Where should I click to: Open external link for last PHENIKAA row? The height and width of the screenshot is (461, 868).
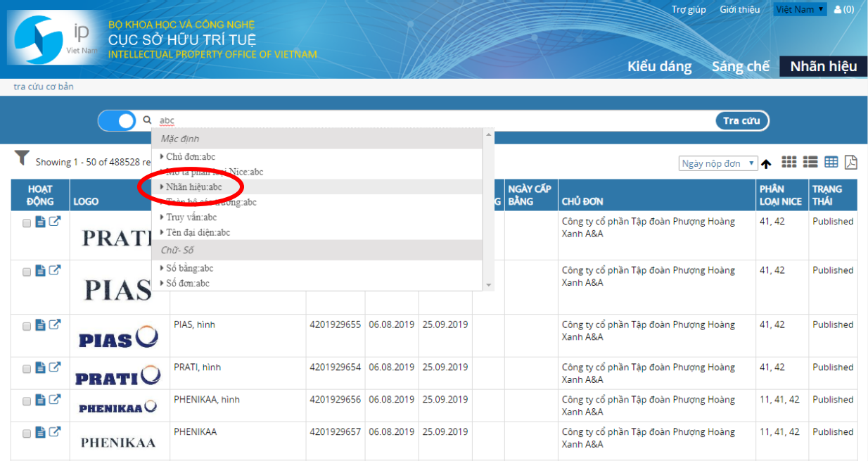(54, 432)
